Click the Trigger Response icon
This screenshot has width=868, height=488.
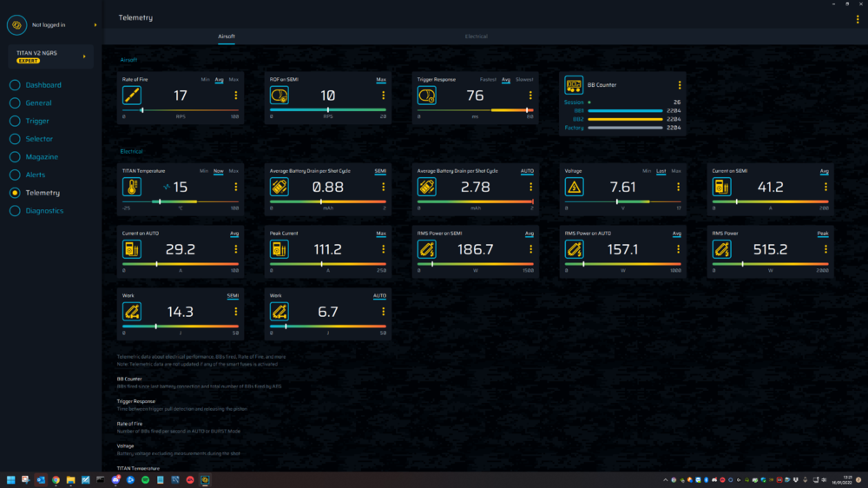[427, 96]
